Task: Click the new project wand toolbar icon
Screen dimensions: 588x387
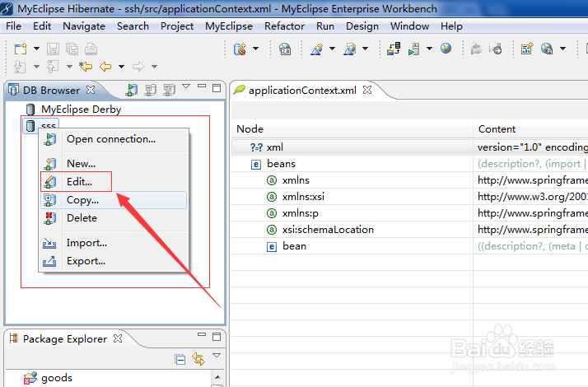Action: tap(317, 49)
